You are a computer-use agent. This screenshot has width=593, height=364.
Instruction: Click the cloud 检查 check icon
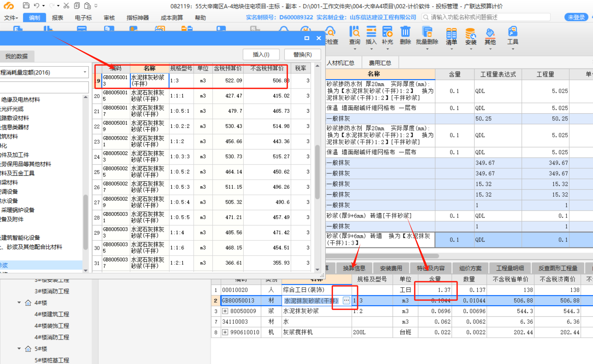tap(330, 32)
